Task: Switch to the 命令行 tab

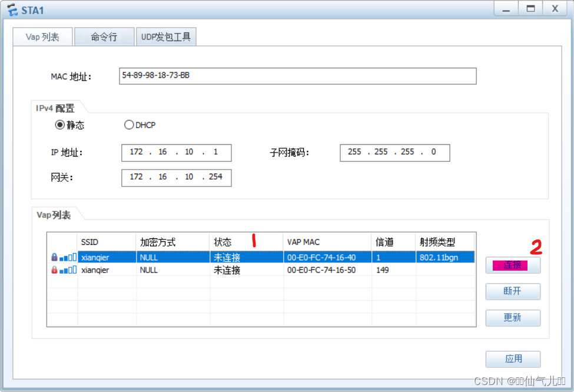Action: [x=104, y=36]
